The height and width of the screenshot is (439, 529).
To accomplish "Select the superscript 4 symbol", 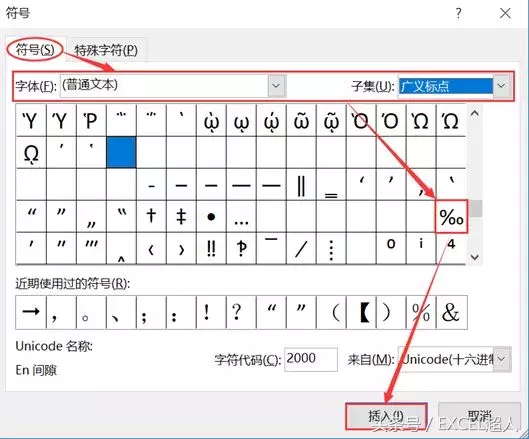I will pyautogui.click(x=451, y=248).
